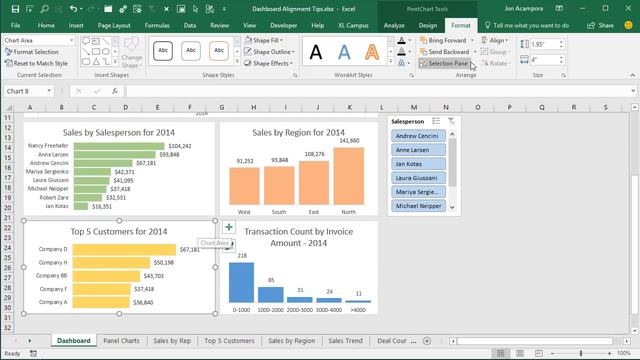Apply the orange outlined A WordArt style
This screenshot has width=640, height=360.
point(372,52)
